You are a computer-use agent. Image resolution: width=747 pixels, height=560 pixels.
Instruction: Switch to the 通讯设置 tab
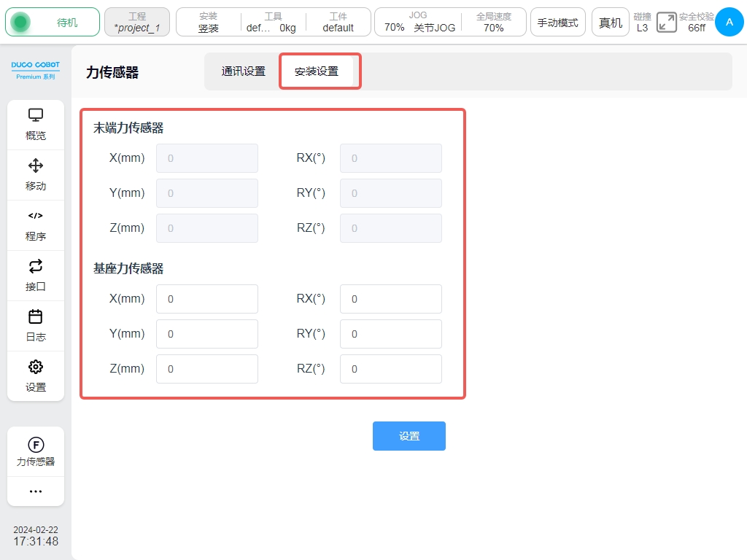pos(243,71)
